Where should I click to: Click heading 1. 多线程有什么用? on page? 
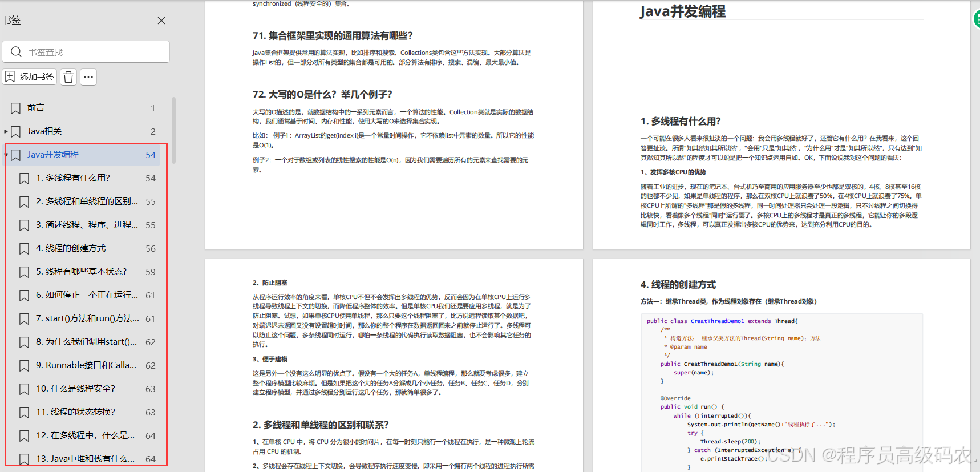[681, 122]
